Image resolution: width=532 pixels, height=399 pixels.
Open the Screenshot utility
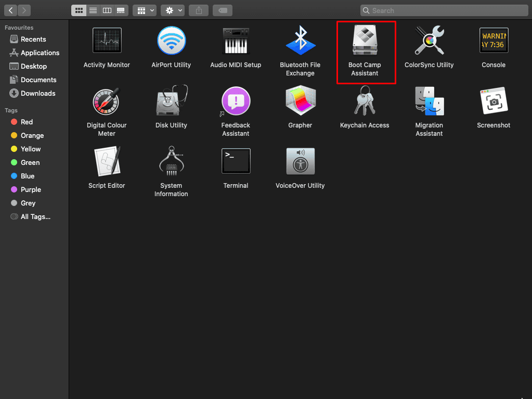[494, 101]
